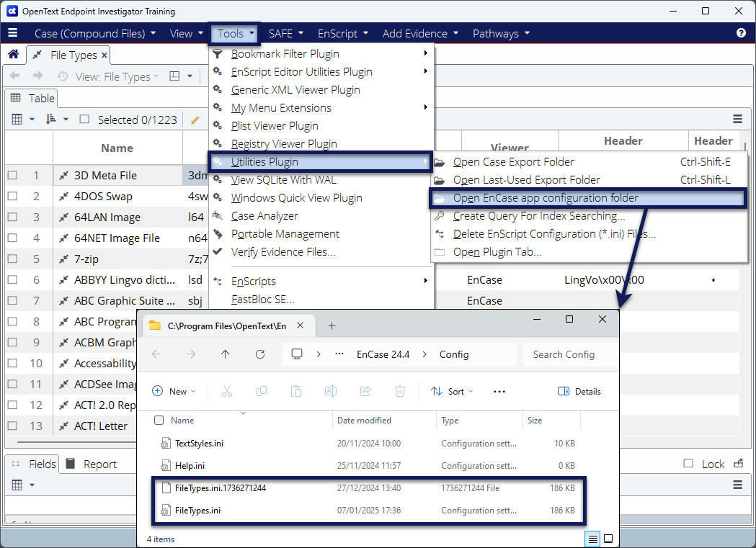Click the Config breadcrumb in address bar
This screenshot has width=756, height=548.
(x=454, y=354)
